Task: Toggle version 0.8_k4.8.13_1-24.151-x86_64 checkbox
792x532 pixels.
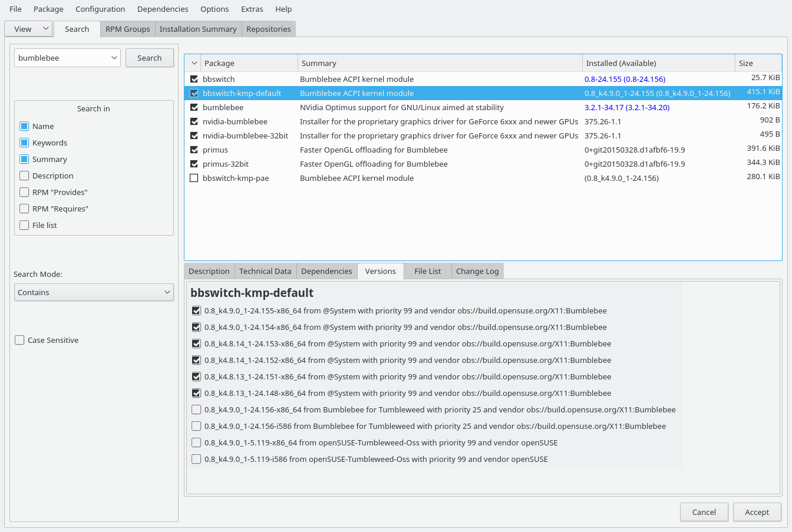Action: pos(196,376)
